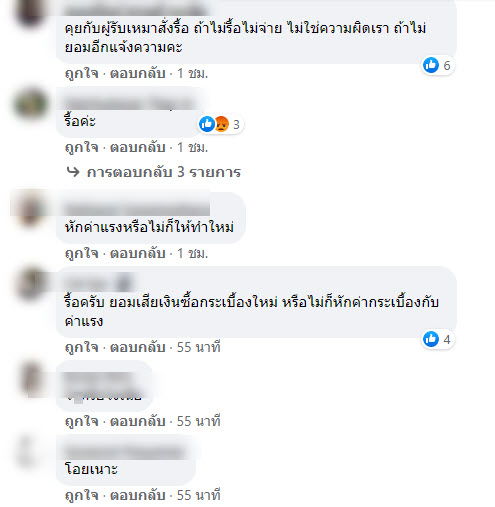495x507 pixels.
Task: Click 'ตอบกลับ' under 'หักค่าแรงหรือไม่ก็ให้ทำใหม่'
Action: click(x=138, y=254)
